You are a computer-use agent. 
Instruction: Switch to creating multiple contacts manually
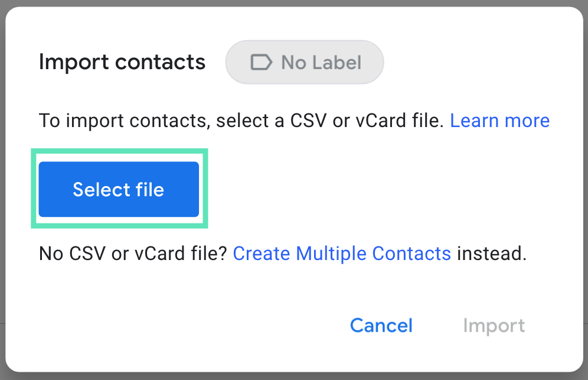click(x=342, y=254)
